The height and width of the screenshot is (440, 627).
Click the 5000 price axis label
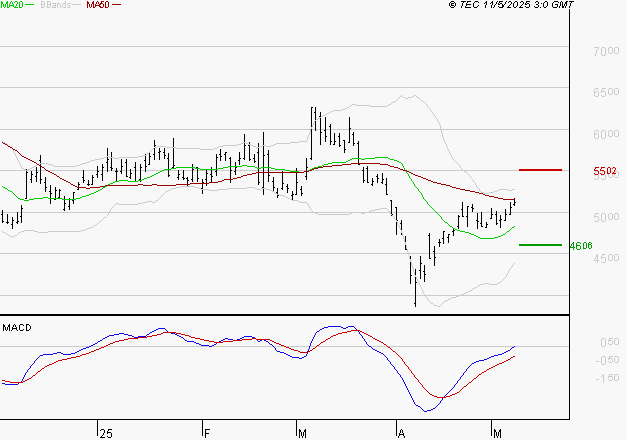[607, 217]
